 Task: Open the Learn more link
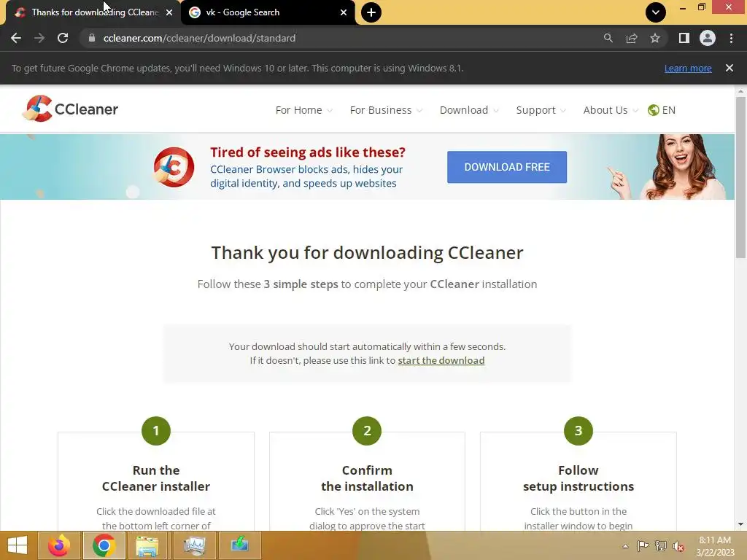click(x=688, y=68)
